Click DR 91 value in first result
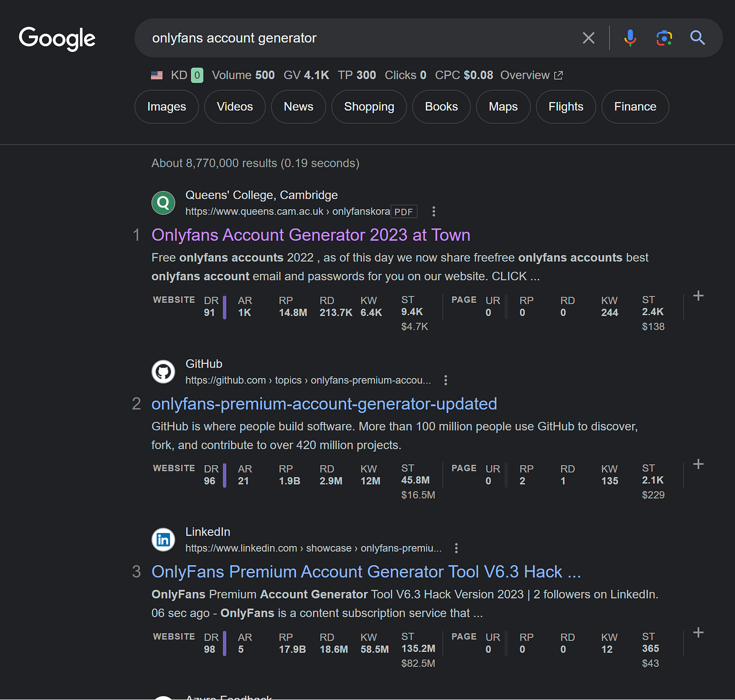This screenshot has height=700, width=735. point(209,313)
